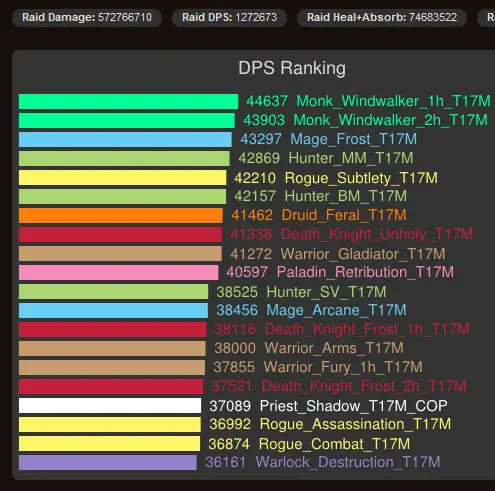Select the Mage_Frost_T17M label
495x491 pixels.
[353, 139]
